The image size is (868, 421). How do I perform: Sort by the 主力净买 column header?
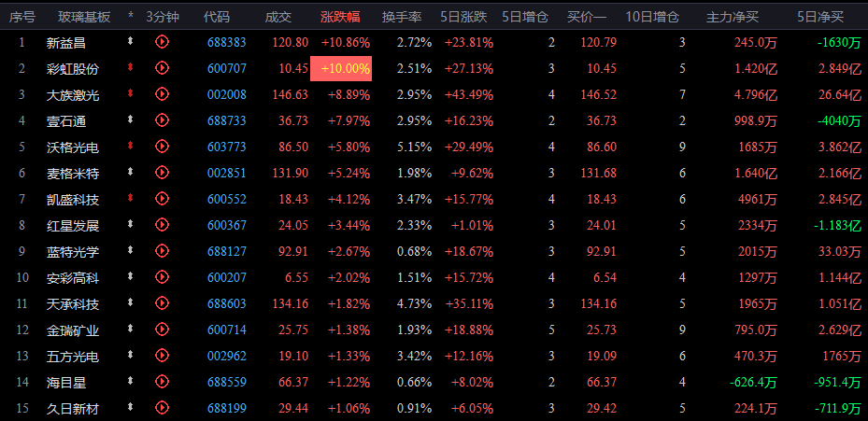coord(733,17)
